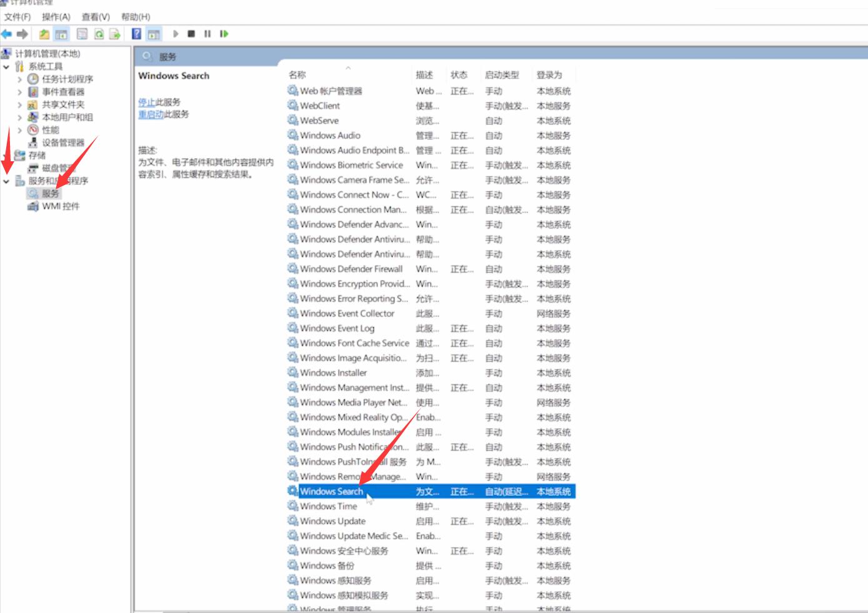Select 存储 in the tree
The image size is (868, 613).
coord(37,155)
